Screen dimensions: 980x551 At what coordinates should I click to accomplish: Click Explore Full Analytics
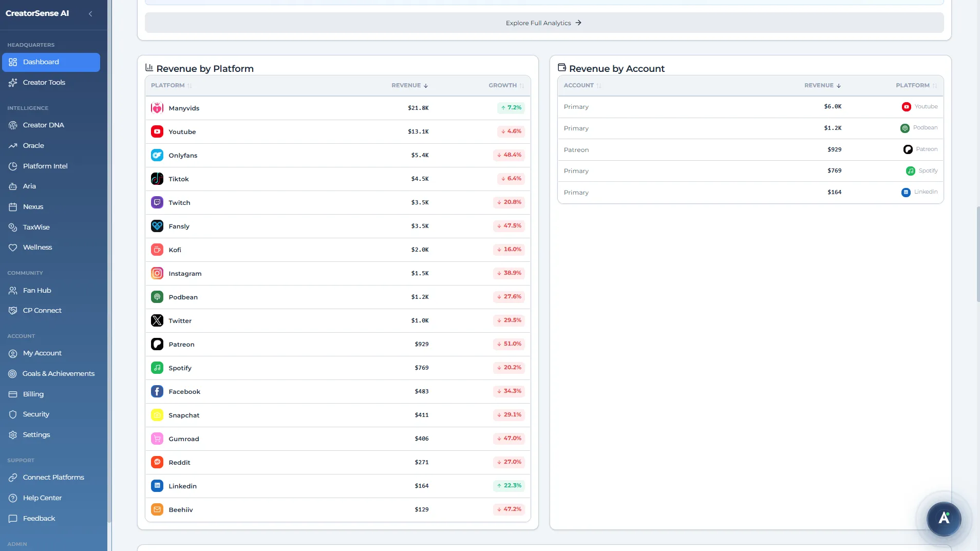[x=543, y=23]
